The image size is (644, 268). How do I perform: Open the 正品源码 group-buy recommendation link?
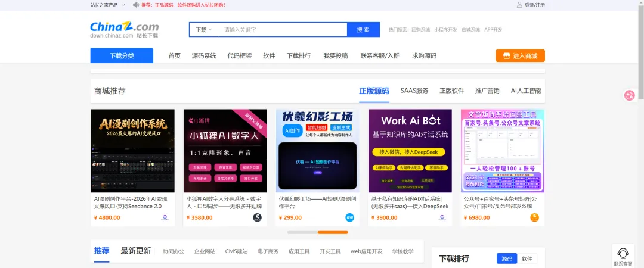point(183,5)
